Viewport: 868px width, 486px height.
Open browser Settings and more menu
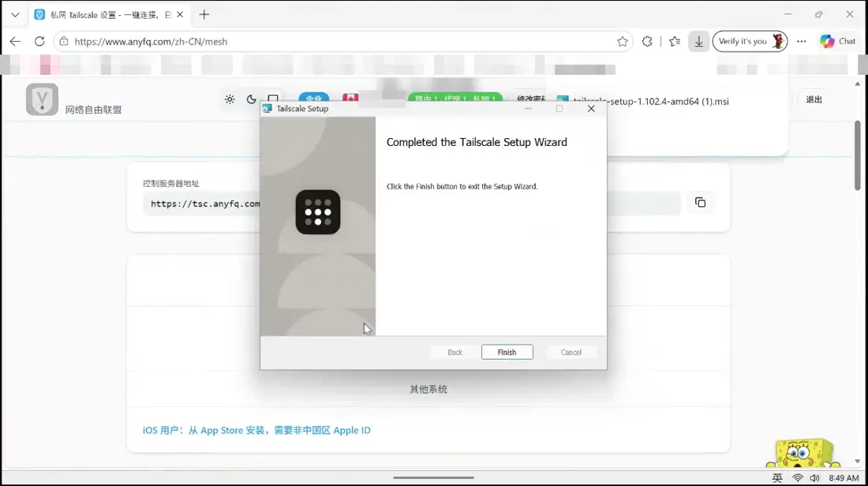point(801,42)
